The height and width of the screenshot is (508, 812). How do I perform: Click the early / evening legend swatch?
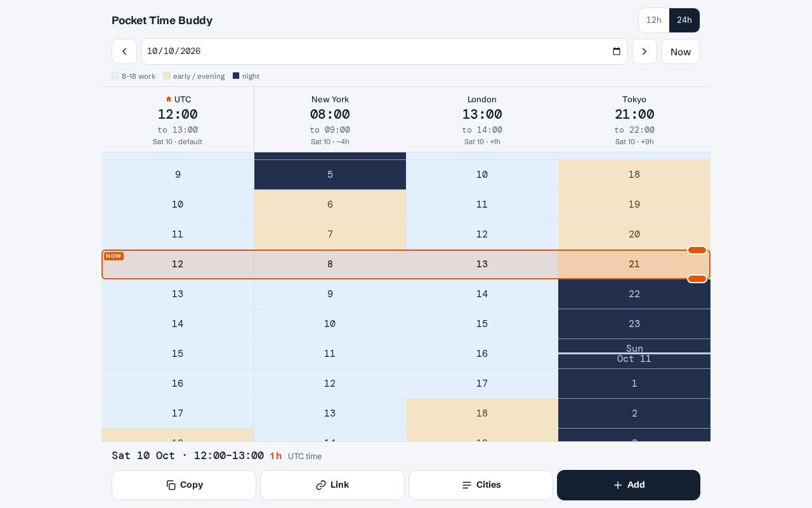167,76
